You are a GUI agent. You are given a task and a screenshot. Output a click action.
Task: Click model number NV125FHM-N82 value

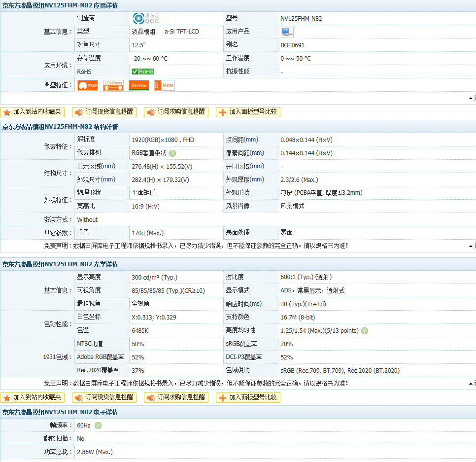[x=301, y=19]
